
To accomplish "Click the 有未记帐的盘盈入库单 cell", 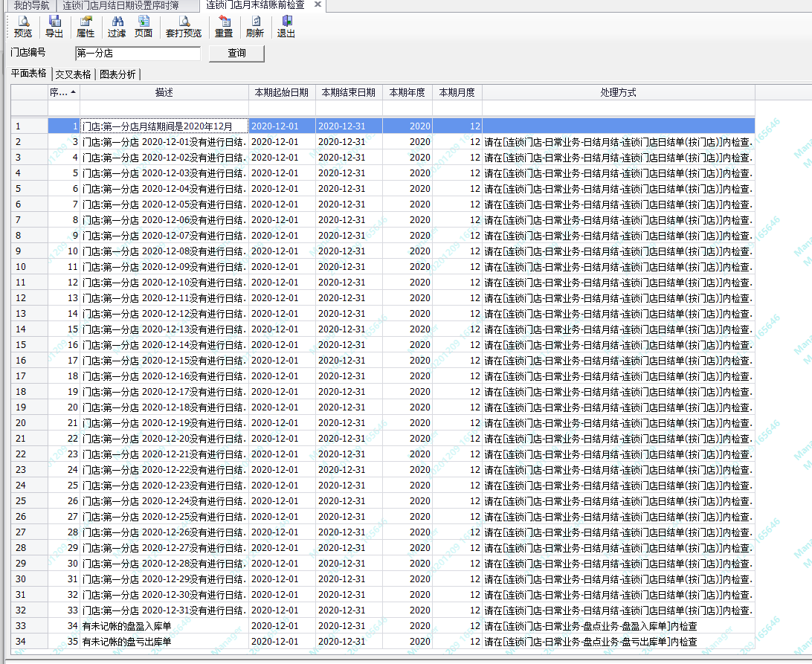I will tap(164, 626).
